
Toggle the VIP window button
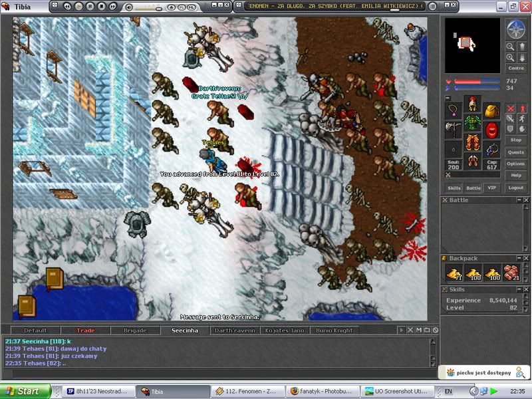(x=492, y=188)
